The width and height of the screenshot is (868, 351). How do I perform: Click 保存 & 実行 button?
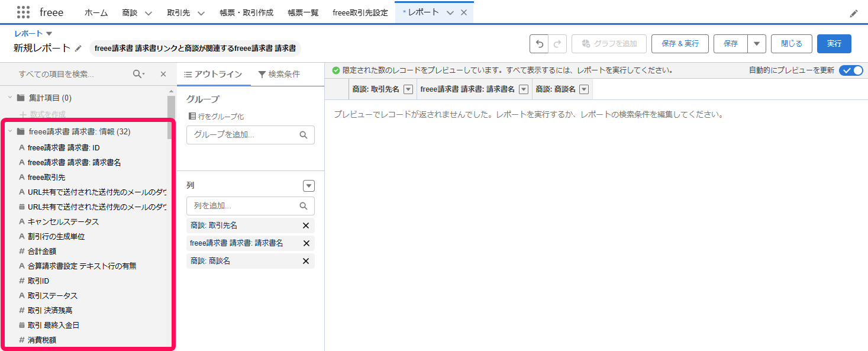point(680,44)
